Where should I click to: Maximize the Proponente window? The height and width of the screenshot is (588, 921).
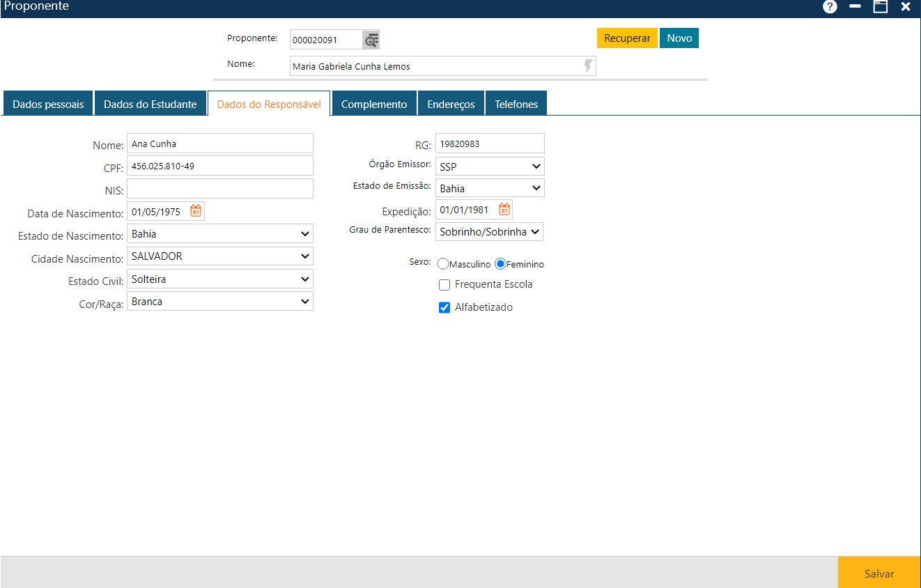point(881,7)
